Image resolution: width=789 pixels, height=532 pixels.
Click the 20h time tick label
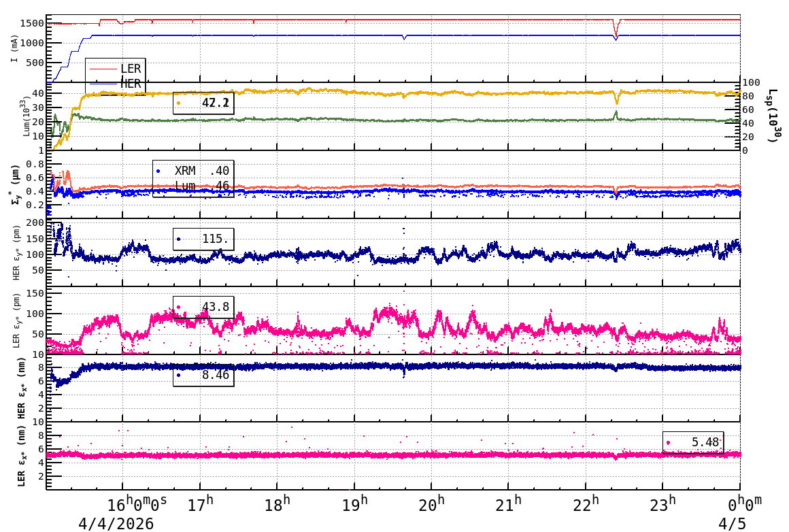pyautogui.click(x=432, y=504)
